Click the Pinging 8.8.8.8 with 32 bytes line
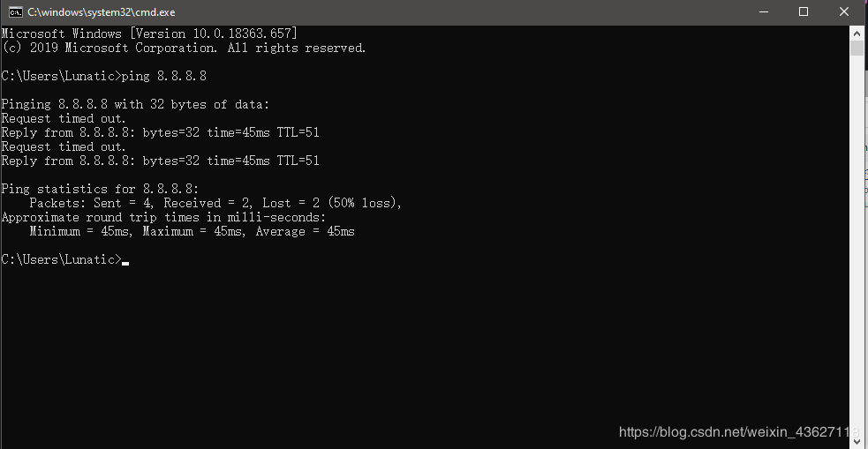Image resolution: width=868 pixels, height=449 pixels. point(135,104)
